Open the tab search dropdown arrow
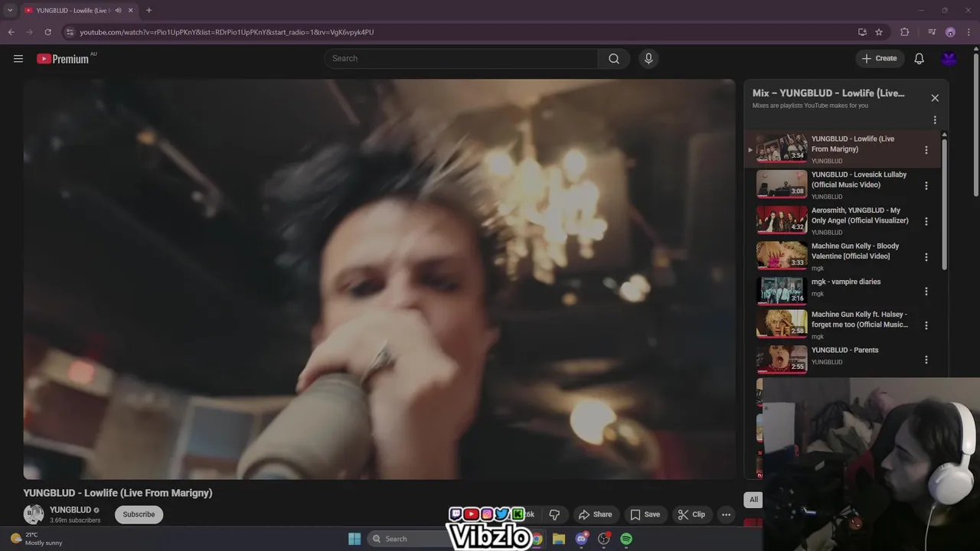Image resolution: width=980 pixels, height=551 pixels. [10, 10]
